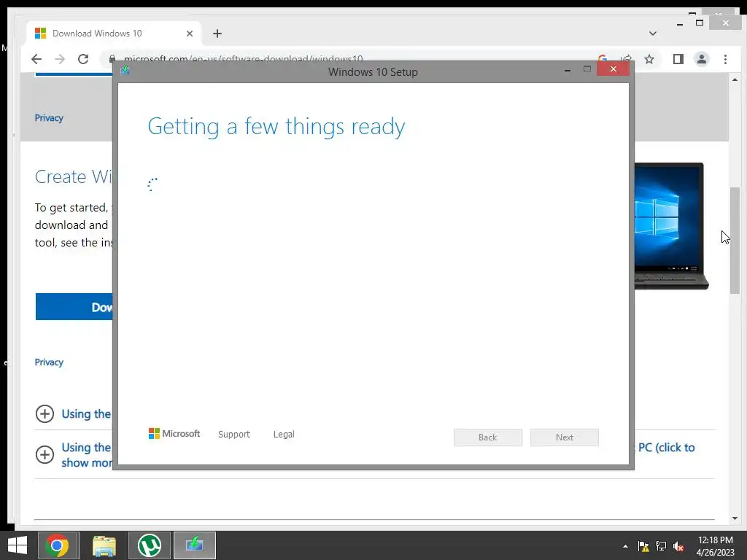Maximize the Chrome window
The width and height of the screenshot is (747, 560).
tap(700, 23)
